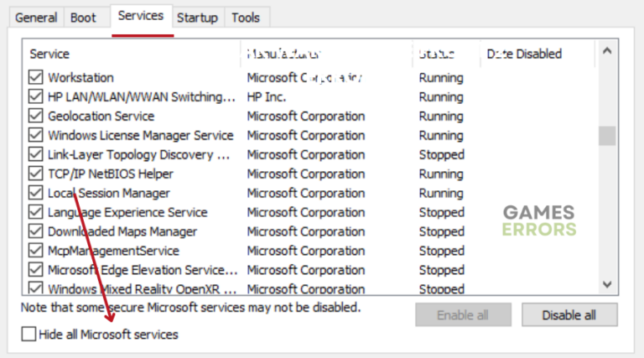Uncheck HP LAN/WLAN/WWAN Switching service
This screenshot has height=358, width=644.
coord(35,96)
